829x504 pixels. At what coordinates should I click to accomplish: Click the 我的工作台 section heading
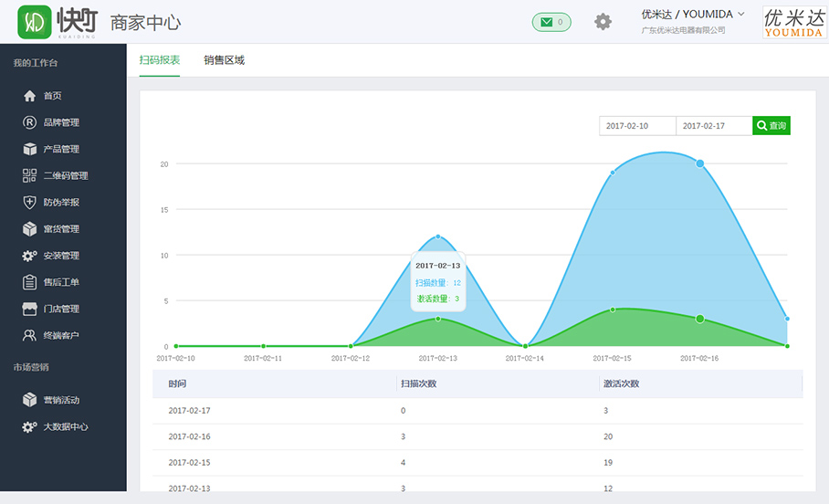36,63
